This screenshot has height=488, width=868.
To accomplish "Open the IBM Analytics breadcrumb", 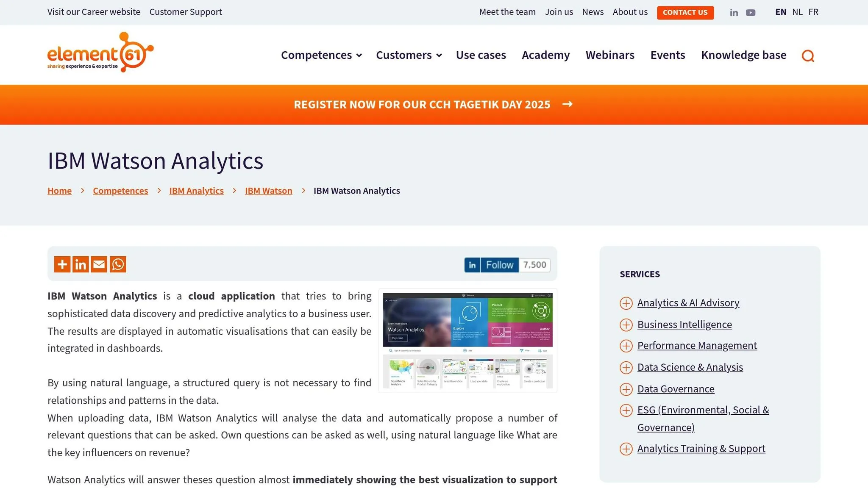I will pos(196,191).
